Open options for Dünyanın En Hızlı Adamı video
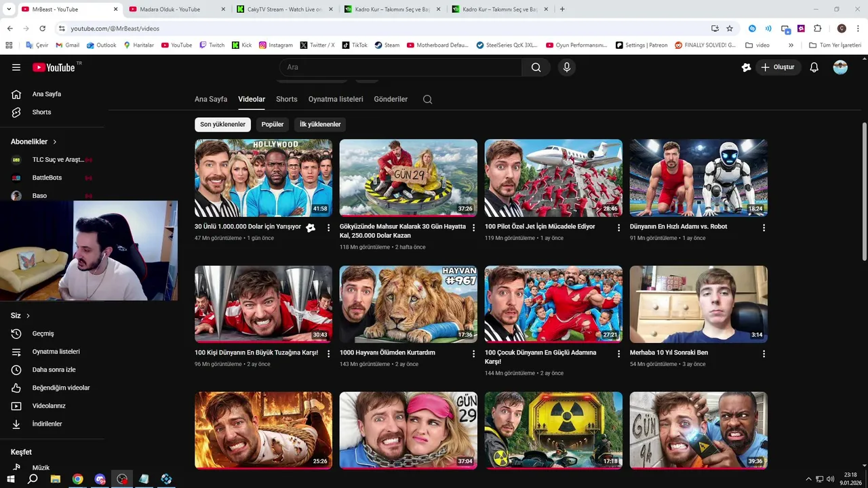The image size is (868, 488). pyautogui.click(x=764, y=228)
